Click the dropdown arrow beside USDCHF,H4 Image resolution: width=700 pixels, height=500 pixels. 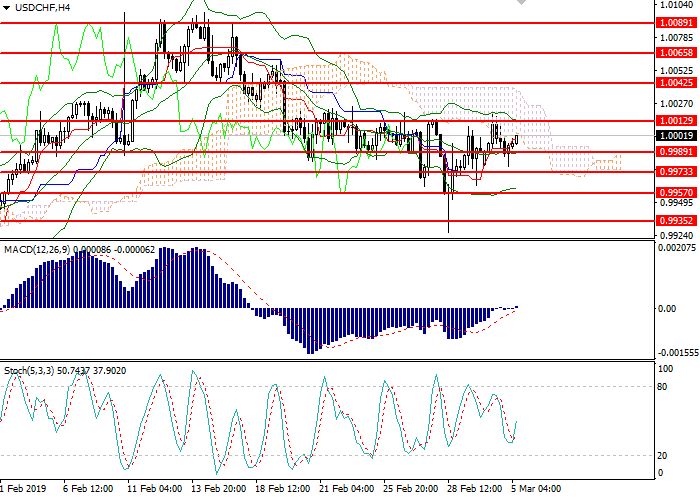[7, 7]
